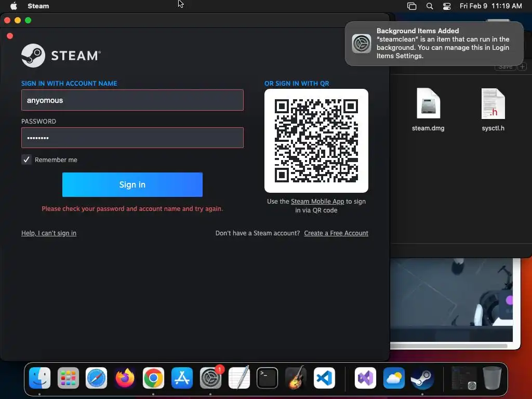The width and height of the screenshot is (532, 399).
Task: Open Control Center in menu bar
Action: tap(447, 6)
